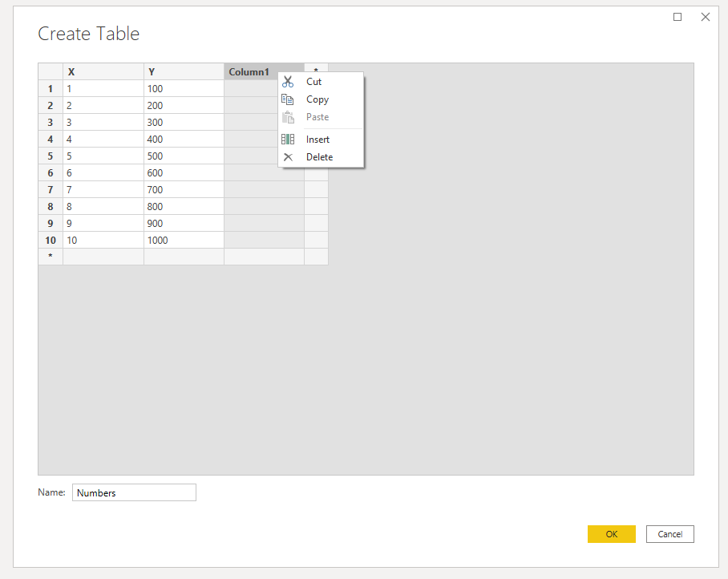Select row header 7
Screen dimensions: 728x579
pos(51,189)
